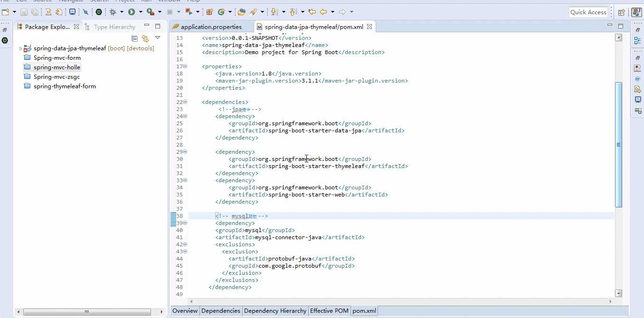Click the Package Explorer horizontal scrollbar
The height and width of the screenshot is (318, 644).
tap(87, 312)
